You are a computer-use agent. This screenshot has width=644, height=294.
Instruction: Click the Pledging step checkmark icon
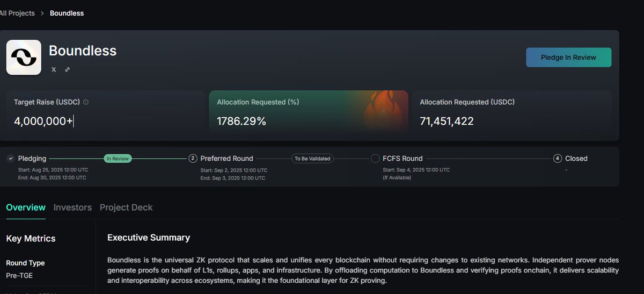click(x=11, y=159)
